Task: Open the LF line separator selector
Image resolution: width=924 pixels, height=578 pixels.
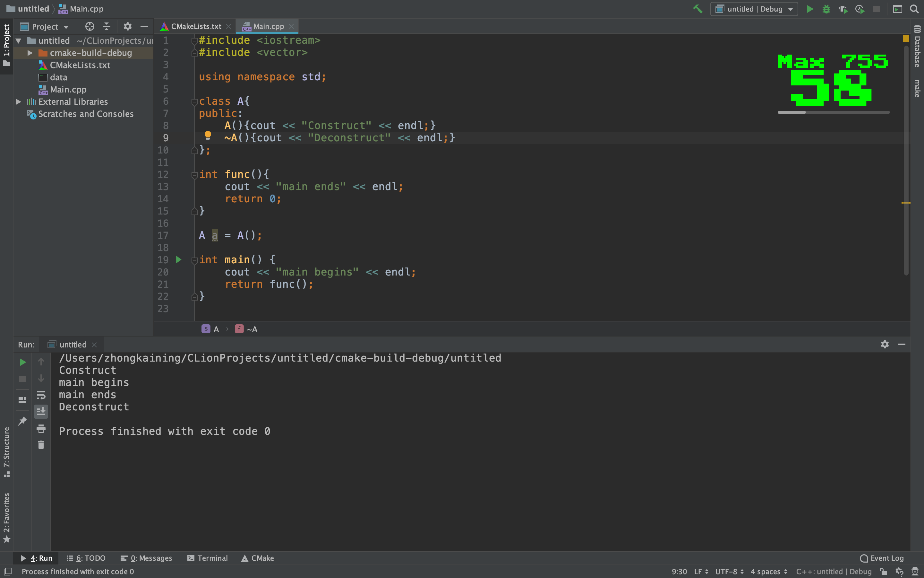Action: coord(701,572)
